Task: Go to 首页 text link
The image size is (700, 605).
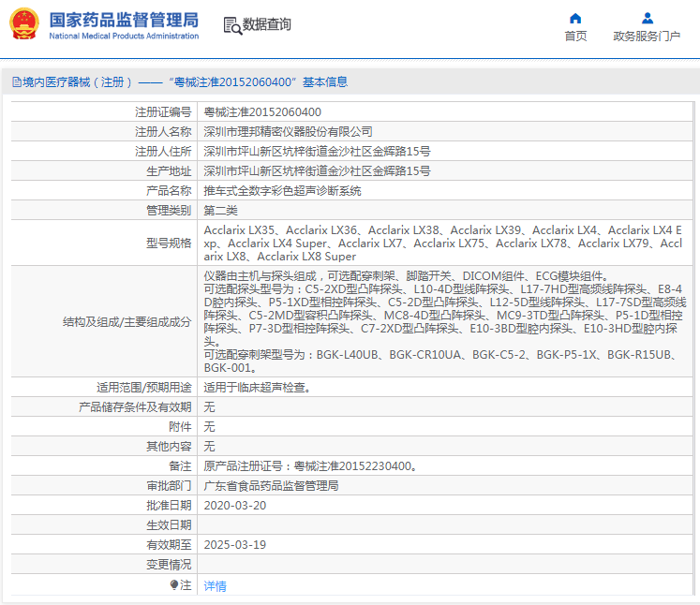Action: click(x=575, y=37)
